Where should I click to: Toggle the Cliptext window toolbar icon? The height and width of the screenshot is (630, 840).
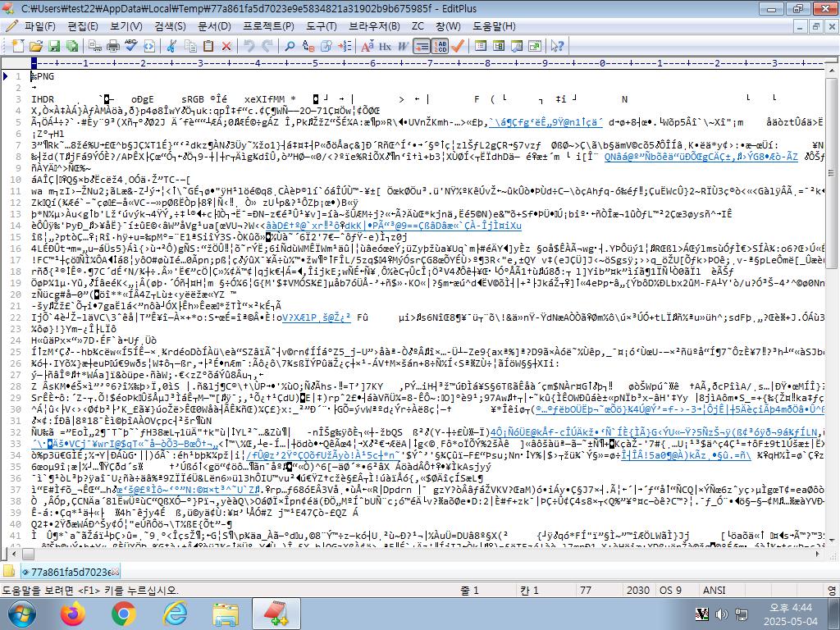[x=481, y=46]
